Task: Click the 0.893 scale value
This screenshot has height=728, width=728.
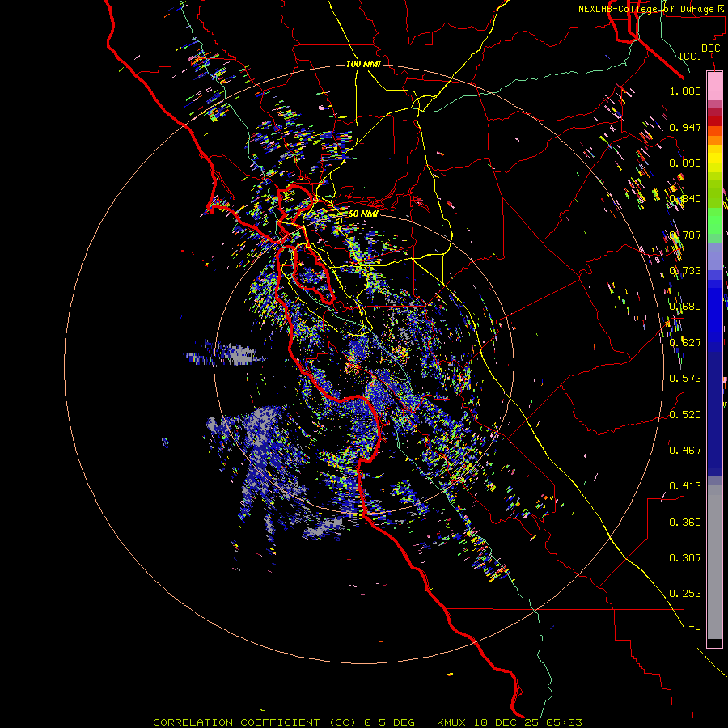Action: [685, 163]
